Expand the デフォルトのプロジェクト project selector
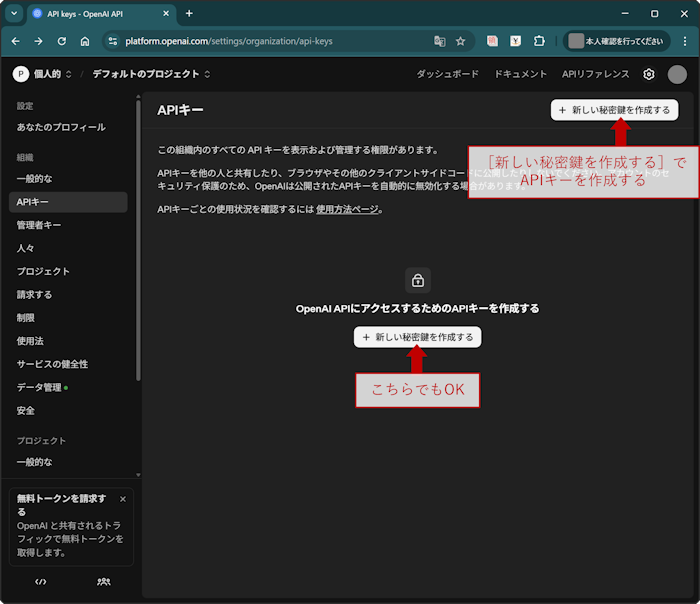Viewport: 700px width, 604px height. pos(152,74)
